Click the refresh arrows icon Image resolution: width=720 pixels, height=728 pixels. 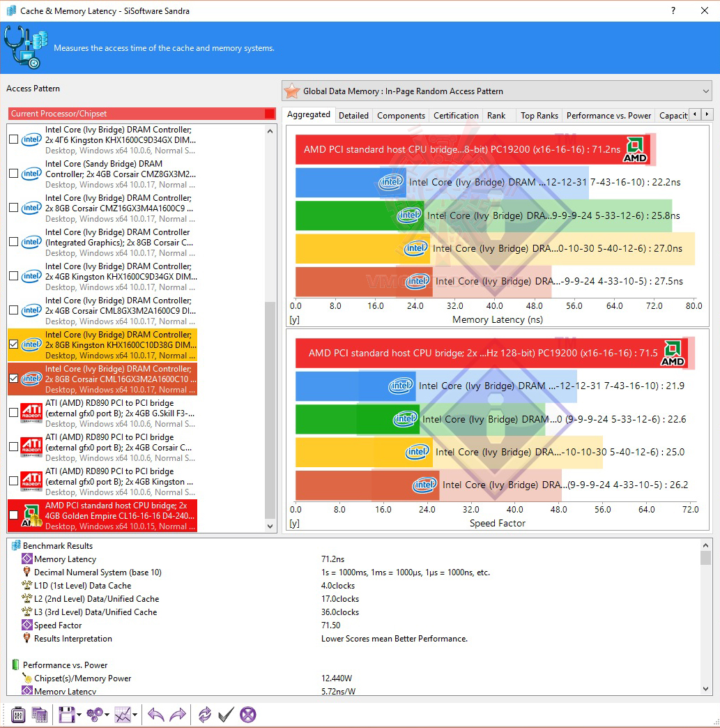click(204, 715)
